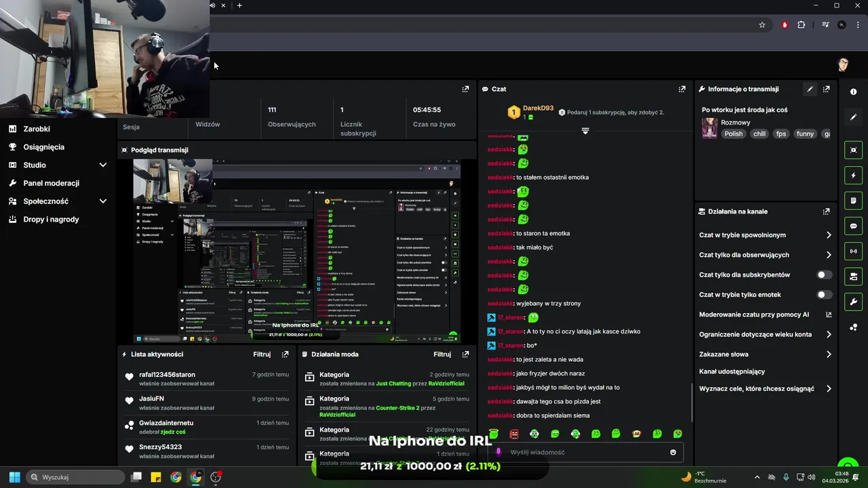Click the clip capture quick action icon
Viewport: 868px width, 488px height.
pos(853,150)
